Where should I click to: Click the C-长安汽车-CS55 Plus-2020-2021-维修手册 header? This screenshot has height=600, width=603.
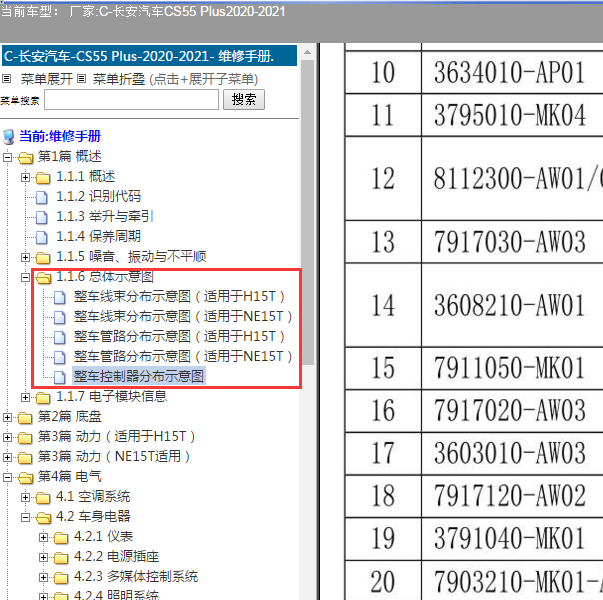pyautogui.click(x=149, y=56)
